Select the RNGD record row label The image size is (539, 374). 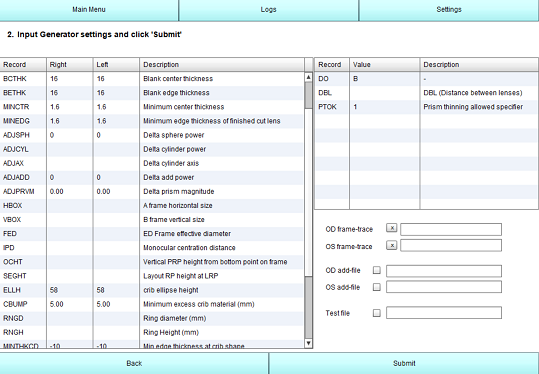click(13, 318)
